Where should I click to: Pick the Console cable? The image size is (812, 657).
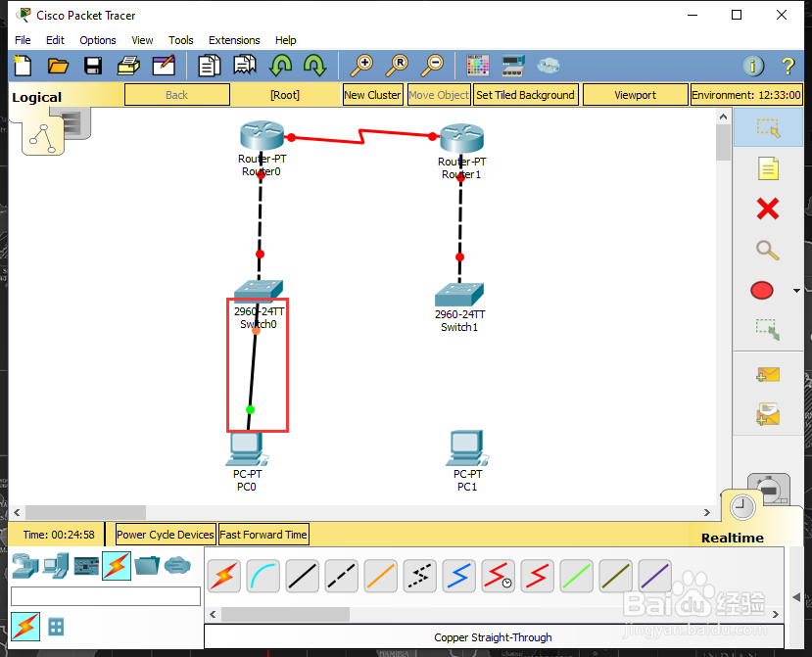click(263, 576)
